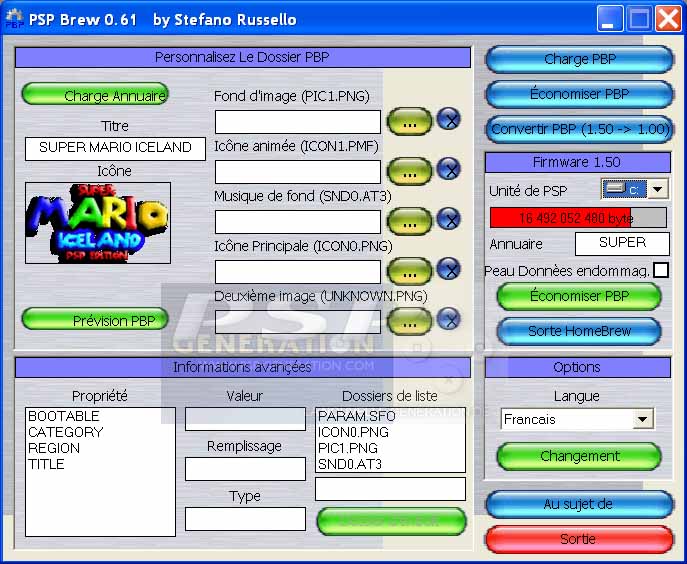Select CATEGORY in the Propriété list
Image resolution: width=687 pixels, height=564 pixels.
point(100,432)
